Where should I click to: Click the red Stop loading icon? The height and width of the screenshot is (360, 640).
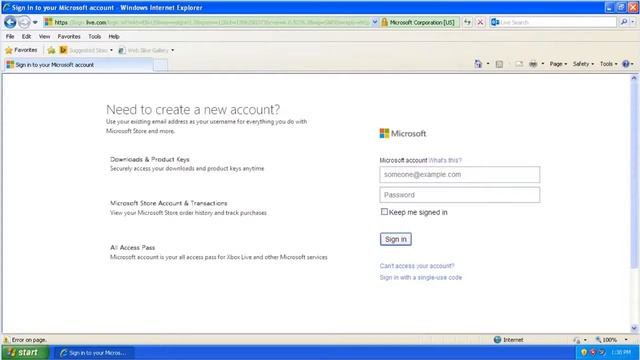480,22
